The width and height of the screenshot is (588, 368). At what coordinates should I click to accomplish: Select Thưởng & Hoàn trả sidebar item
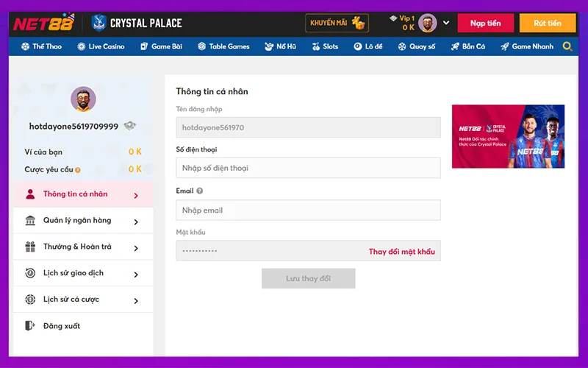[83, 247]
